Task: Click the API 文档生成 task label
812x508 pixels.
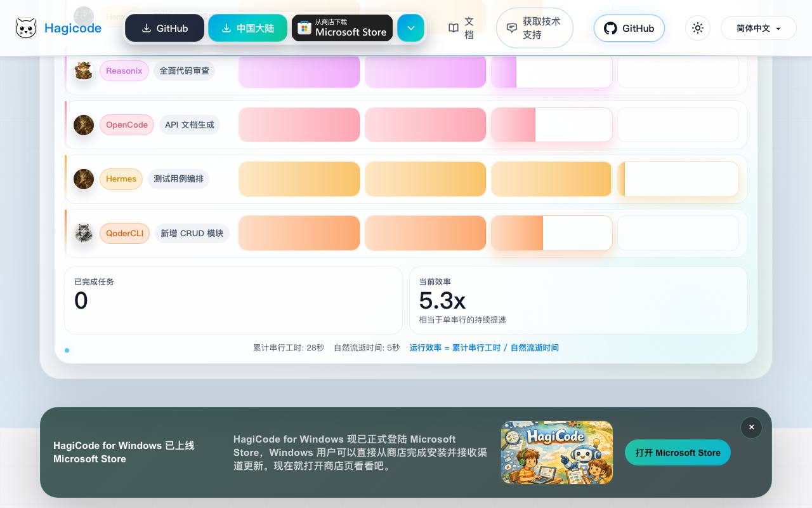Action: [190, 124]
